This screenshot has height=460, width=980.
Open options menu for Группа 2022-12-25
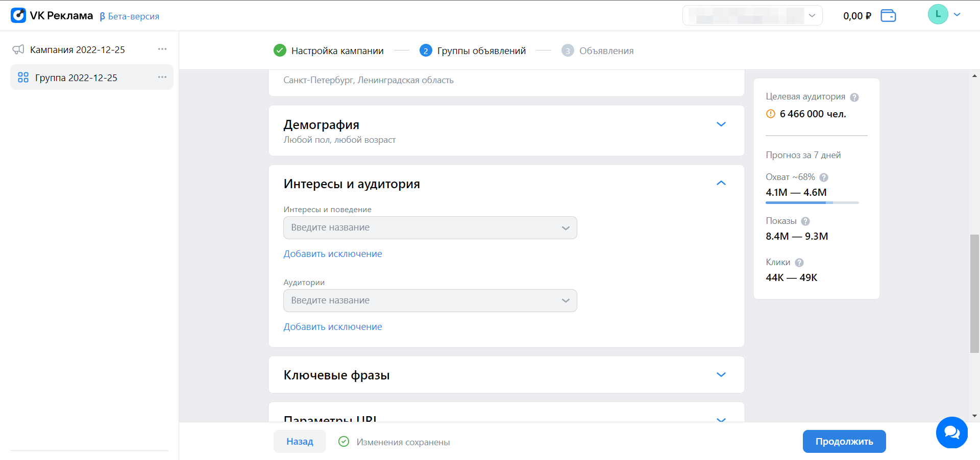tap(162, 78)
